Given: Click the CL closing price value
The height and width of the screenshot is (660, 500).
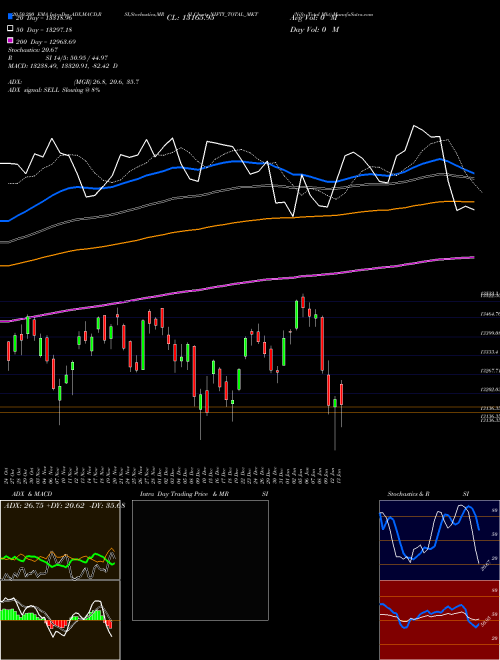Looking at the screenshot, I should click(191, 18).
